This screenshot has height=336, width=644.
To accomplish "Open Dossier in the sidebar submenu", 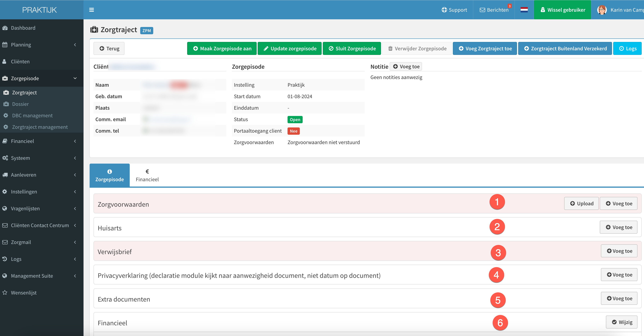I will (x=42, y=104).
